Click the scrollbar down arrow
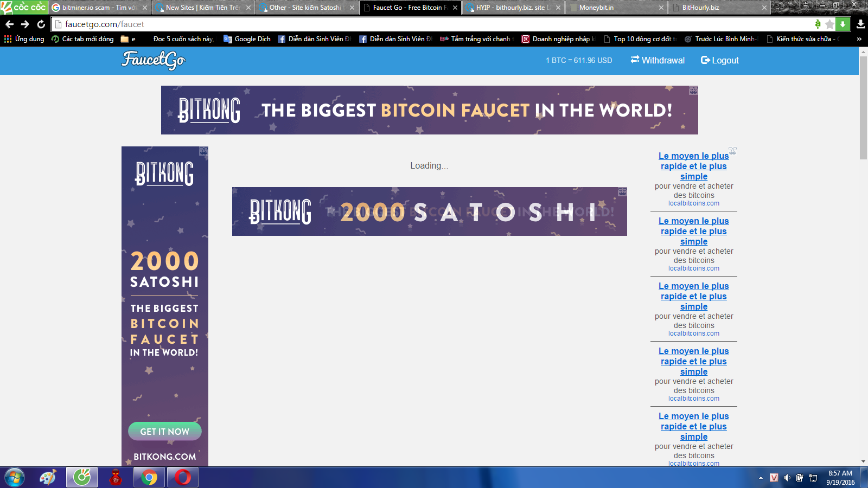 point(864,461)
